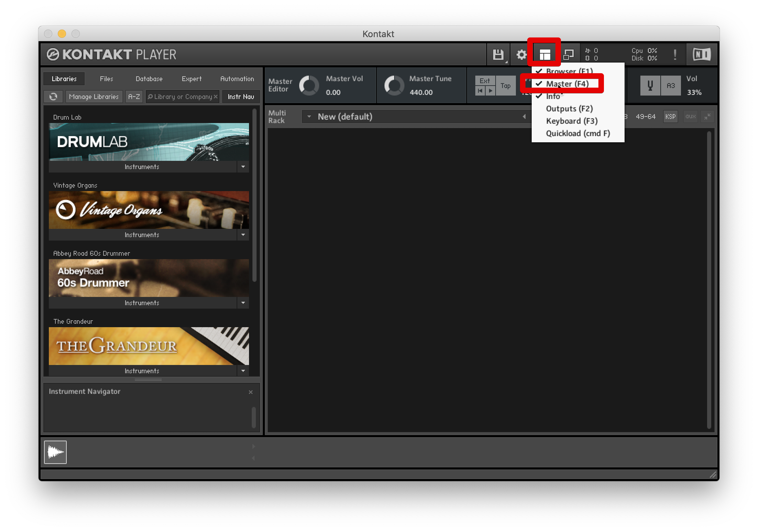This screenshot has height=532, width=758.
Task: Click the Vintage Organs library banner
Action: 149,210
